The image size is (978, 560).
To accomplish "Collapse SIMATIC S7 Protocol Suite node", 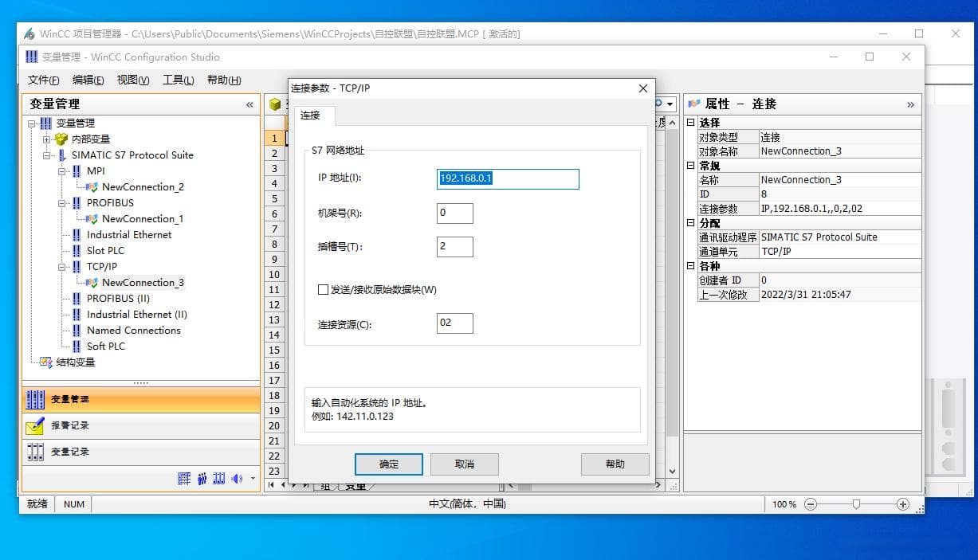I will (47, 155).
